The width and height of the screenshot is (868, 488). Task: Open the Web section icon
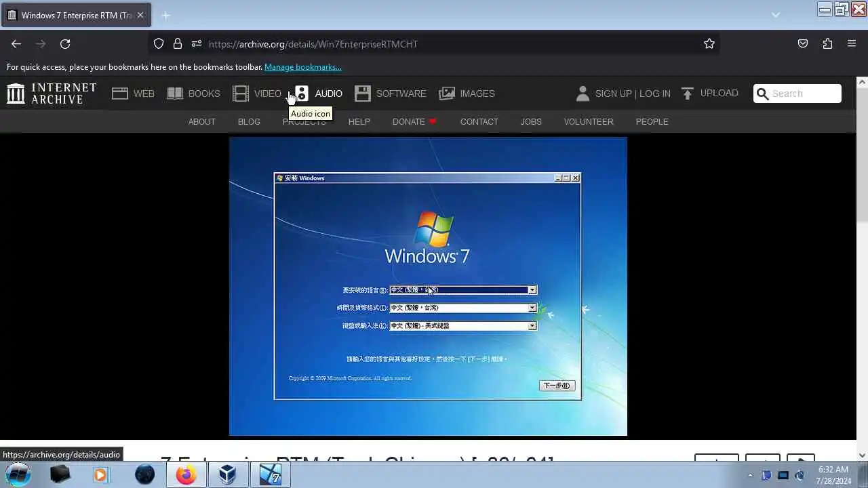(120, 94)
